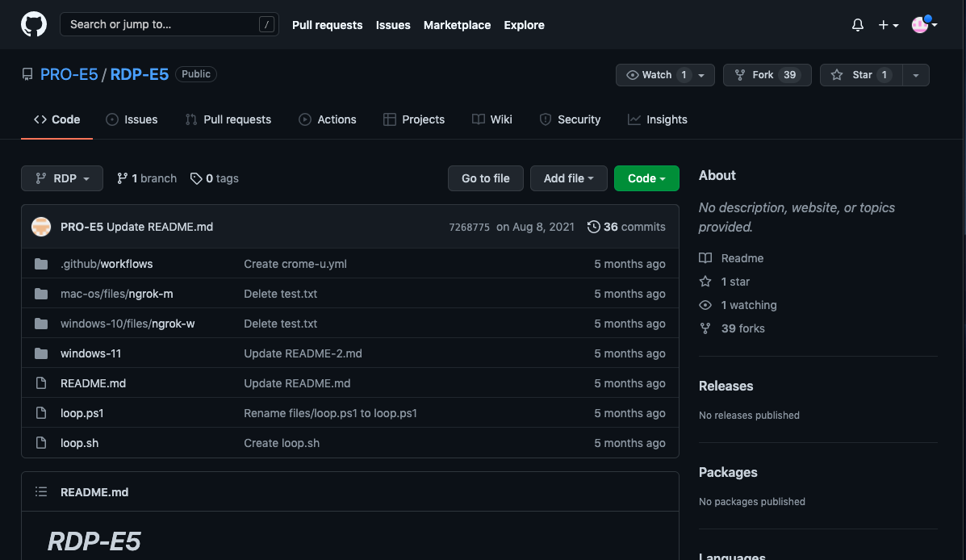Open the Releases heading link
966x560 pixels.
[726, 387]
